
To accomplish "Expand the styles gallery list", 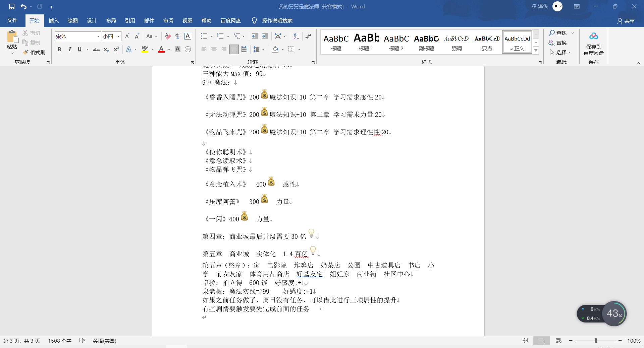I will [536, 51].
